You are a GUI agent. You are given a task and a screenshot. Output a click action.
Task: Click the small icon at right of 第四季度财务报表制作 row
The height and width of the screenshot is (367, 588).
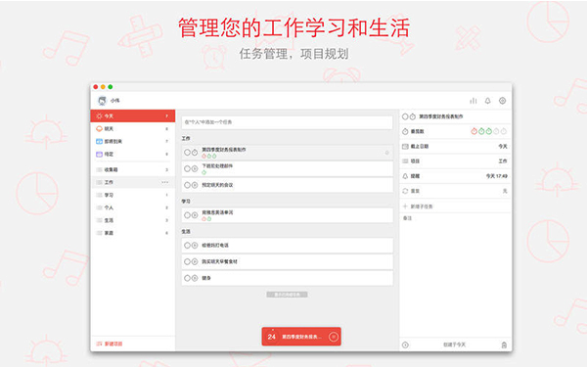[x=387, y=153]
